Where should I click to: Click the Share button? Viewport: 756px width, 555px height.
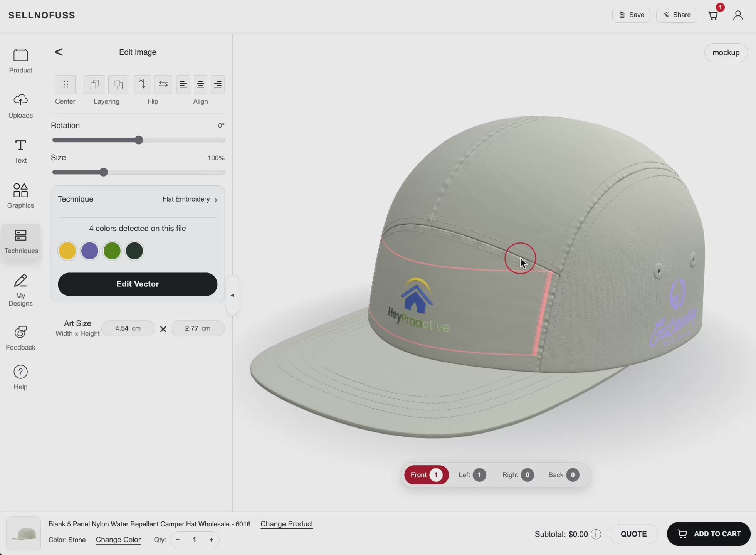pos(677,15)
